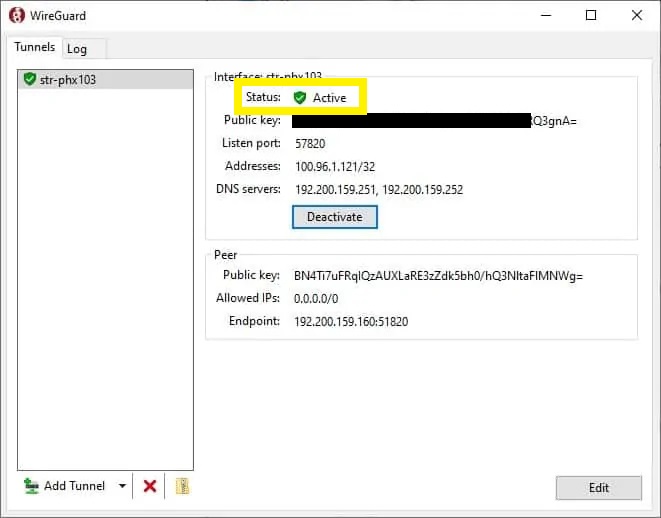Remove selected tunnel with red X
Viewport: 661px width, 518px height.
(150, 486)
